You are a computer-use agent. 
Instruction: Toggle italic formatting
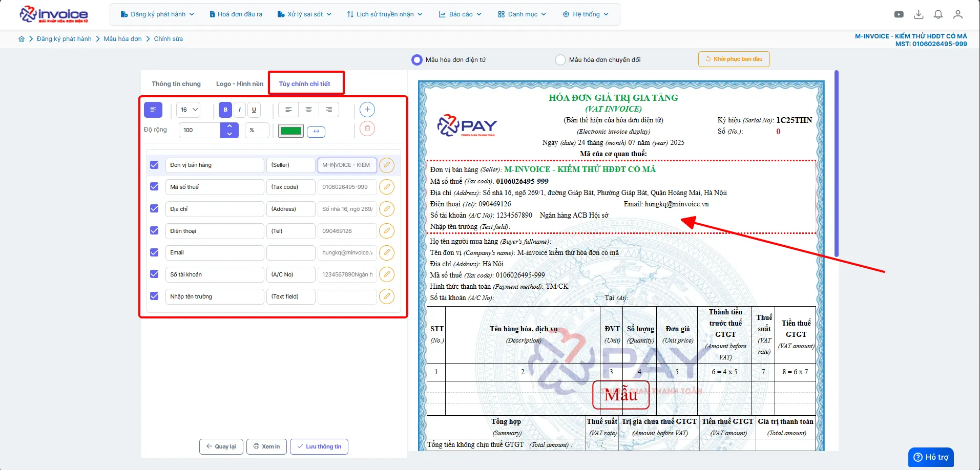click(240, 110)
